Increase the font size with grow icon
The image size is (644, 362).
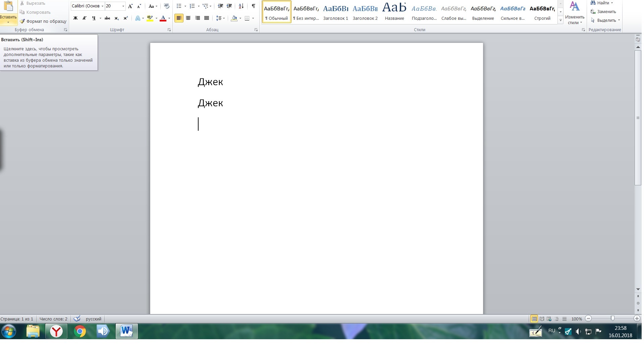[130, 6]
